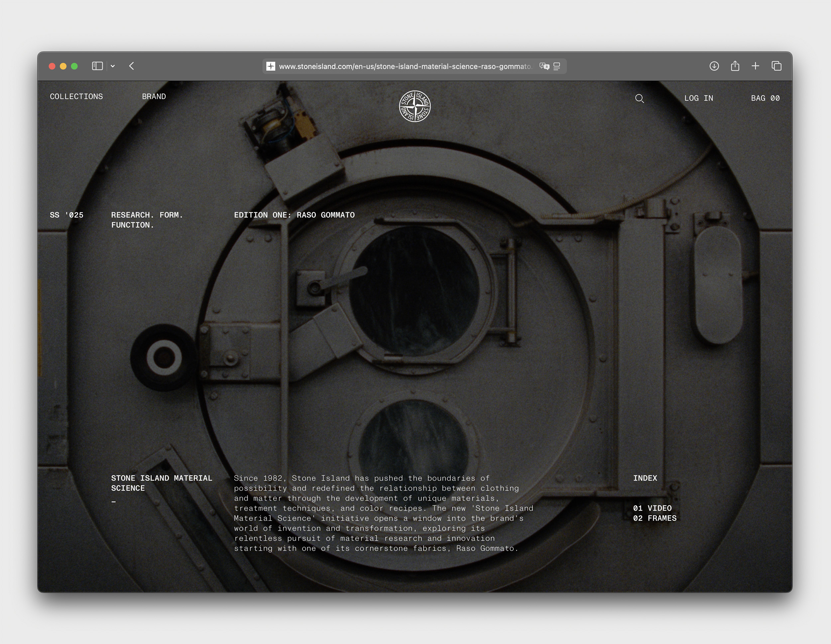Click the INDEX label
Screen dimensions: 831x644
pyautogui.click(x=645, y=478)
